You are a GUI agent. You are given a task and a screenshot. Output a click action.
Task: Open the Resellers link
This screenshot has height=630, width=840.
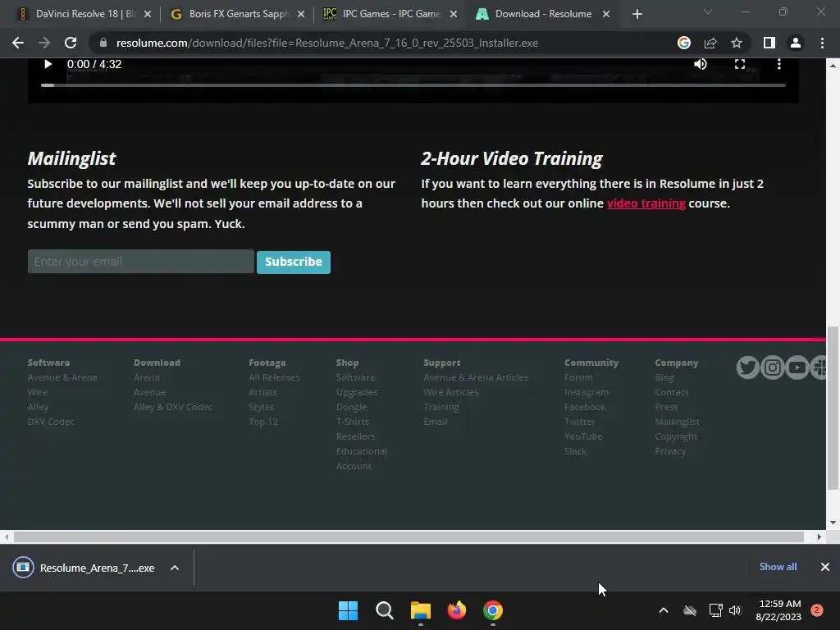coord(355,436)
